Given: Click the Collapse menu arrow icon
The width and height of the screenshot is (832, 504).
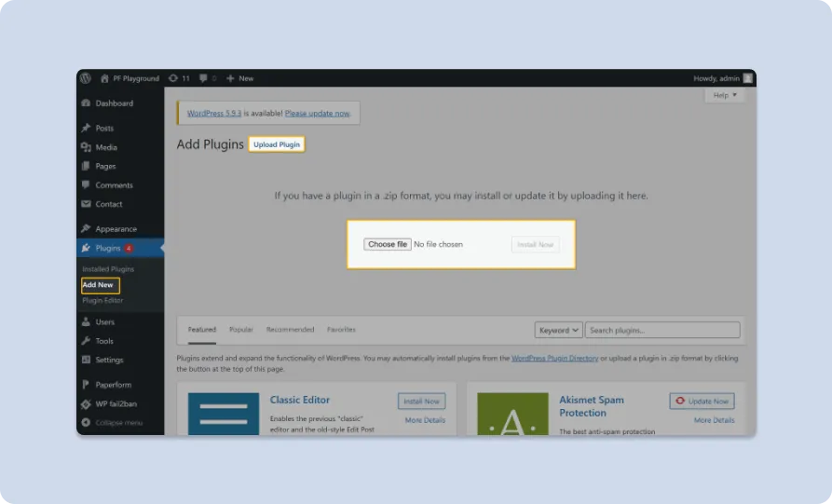Looking at the screenshot, I should [x=86, y=423].
